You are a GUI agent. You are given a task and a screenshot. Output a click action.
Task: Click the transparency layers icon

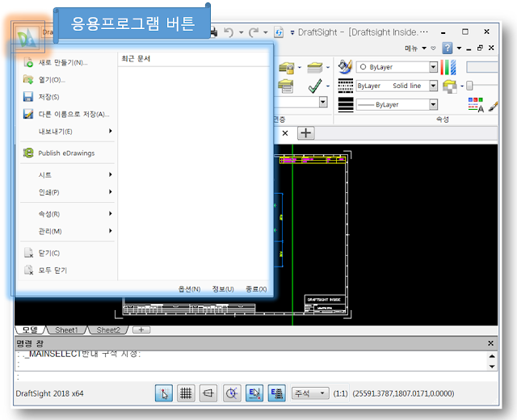(x=450, y=86)
